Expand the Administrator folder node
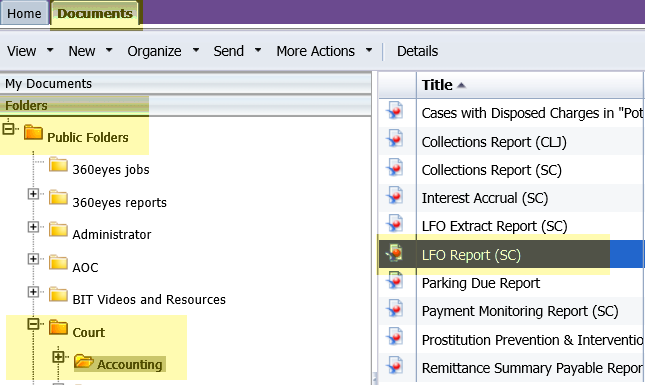Image resolution: width=645 pixels, height=385 pixels. pyautogui.click(x=33, y=227)
